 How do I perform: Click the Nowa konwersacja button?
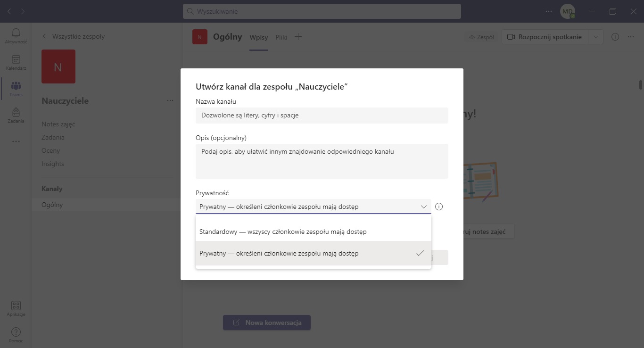click(x=267, y=323)
